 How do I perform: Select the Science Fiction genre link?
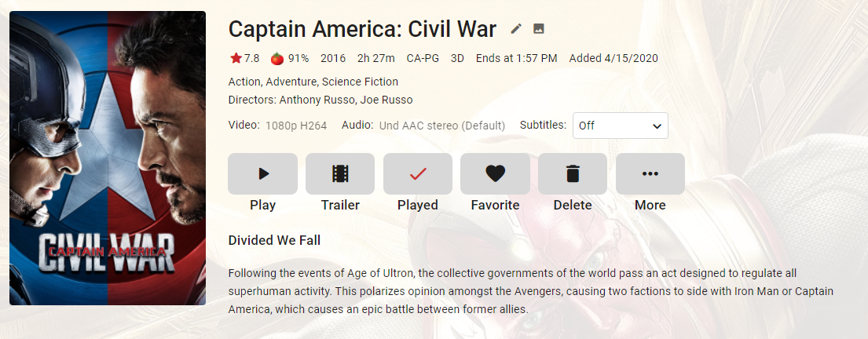coord(360,82)
